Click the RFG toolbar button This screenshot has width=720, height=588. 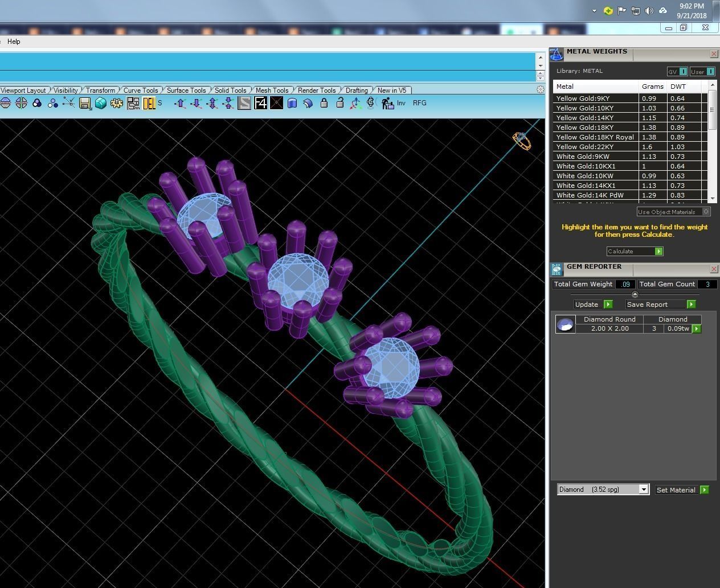[x=419, y=103]
